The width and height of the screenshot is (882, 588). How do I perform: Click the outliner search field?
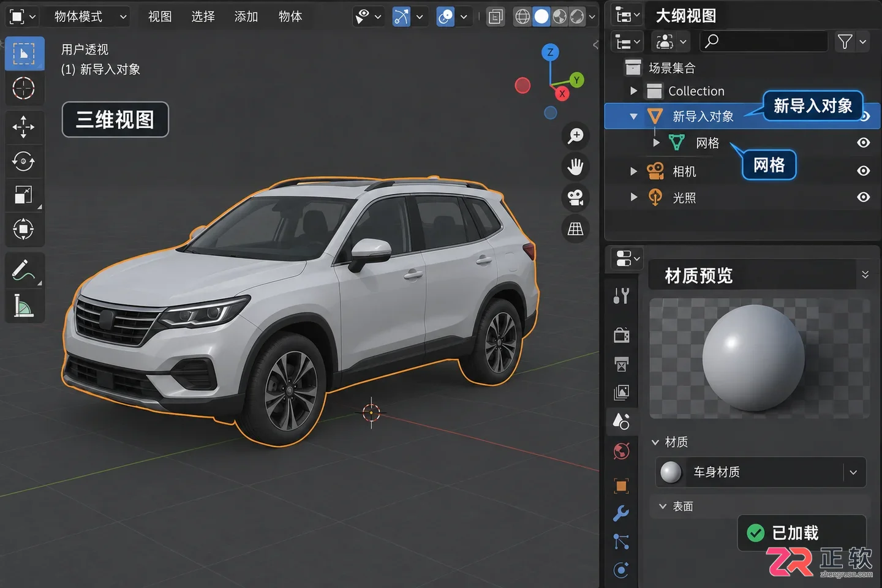[763, 42]
